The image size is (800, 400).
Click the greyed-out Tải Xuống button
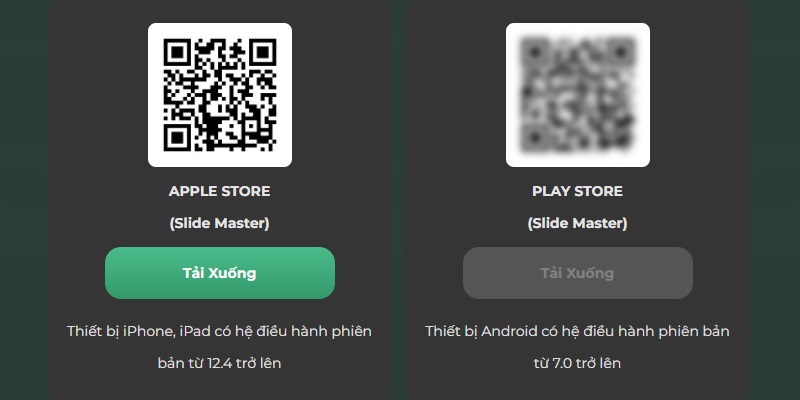click(x=578, y=273)
